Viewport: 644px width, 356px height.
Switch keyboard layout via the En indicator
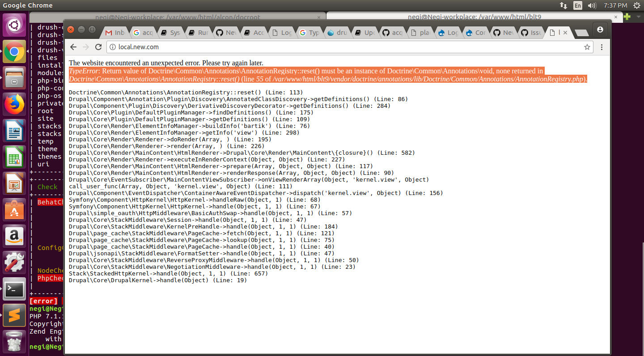(577, 5)
